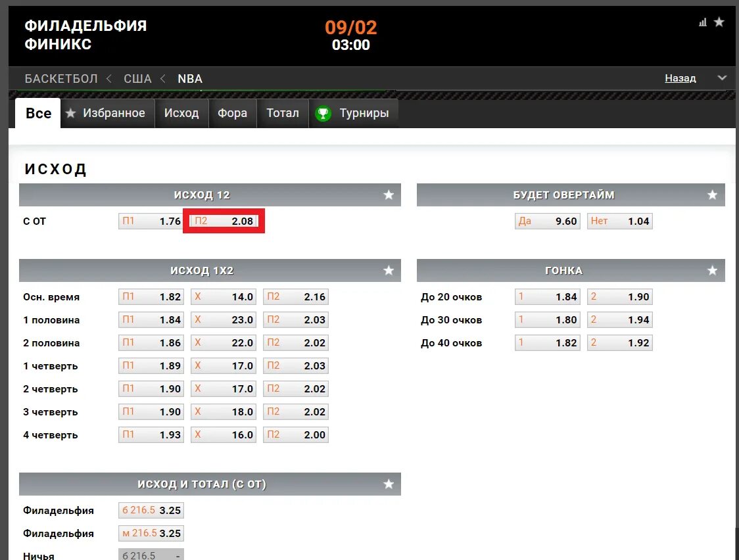
Task: Open the Турниры tab
Action: (354, 113)
